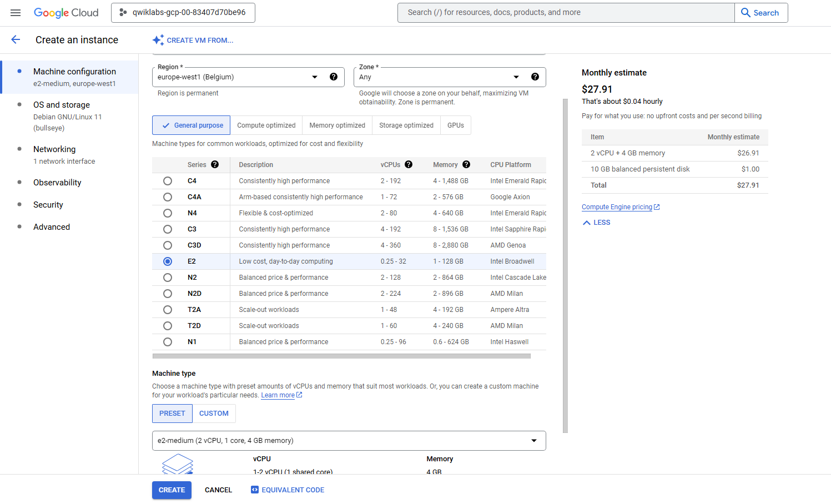Open the qwiklabs project selector

[x=183, y=13]
